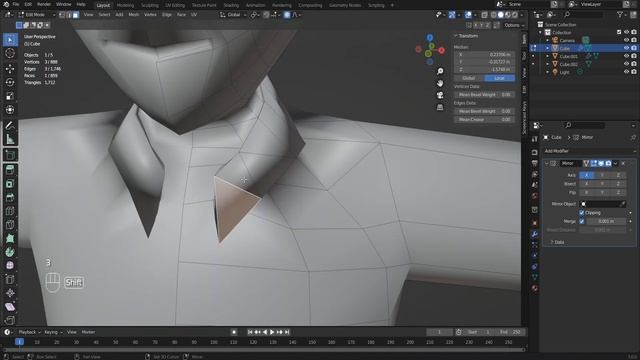The height and width of the screenshot is (360, 640).
Task: Open the Render menu
Action: pyautogui.click(x=43, y=4)
